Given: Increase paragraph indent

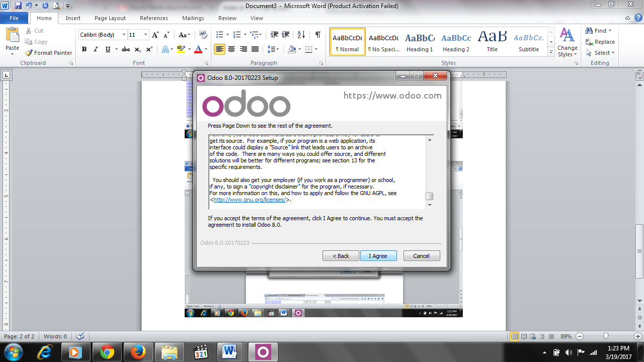Looking at the screenshot, I should click(x=286, y=35).
